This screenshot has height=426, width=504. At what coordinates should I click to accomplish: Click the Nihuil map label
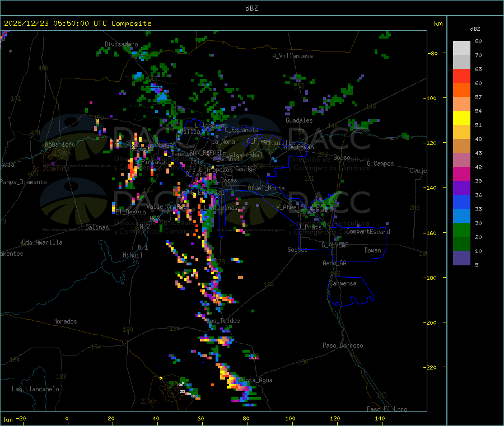(132, 255)
